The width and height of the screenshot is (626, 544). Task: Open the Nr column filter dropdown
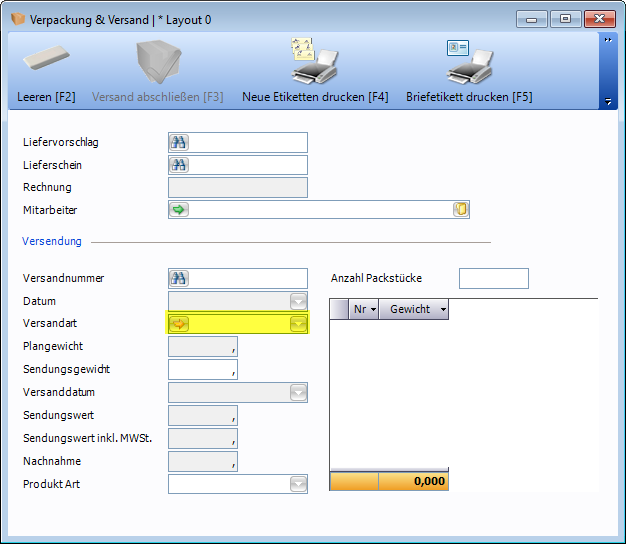(373, 310)
